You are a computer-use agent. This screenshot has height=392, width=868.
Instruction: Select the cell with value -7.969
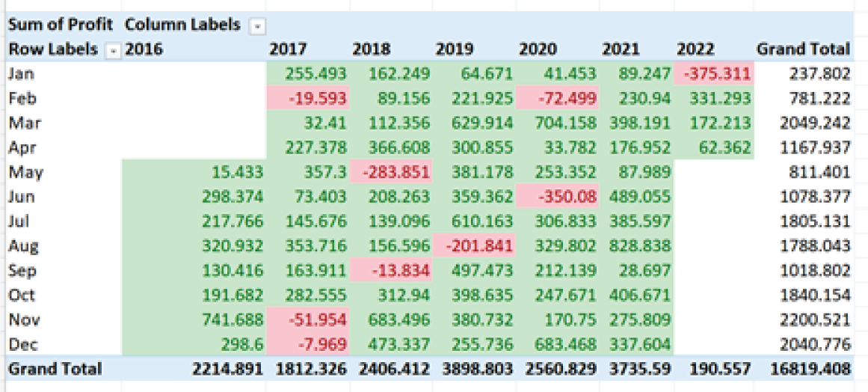pos(309,344)
